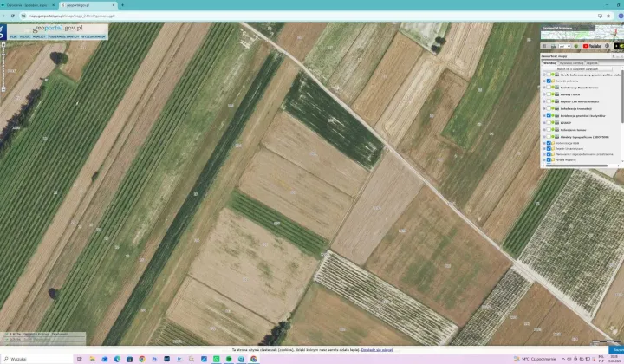
Task: Expand the Rejestr Urbanistyczny group
Action: click(544, 148)
